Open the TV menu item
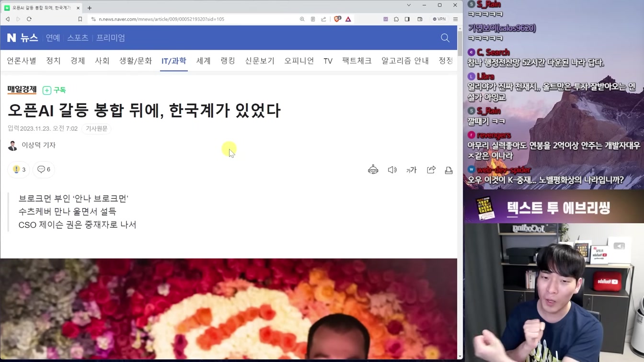Viewport: 644px width, 362px height. (x=328, y=61)
